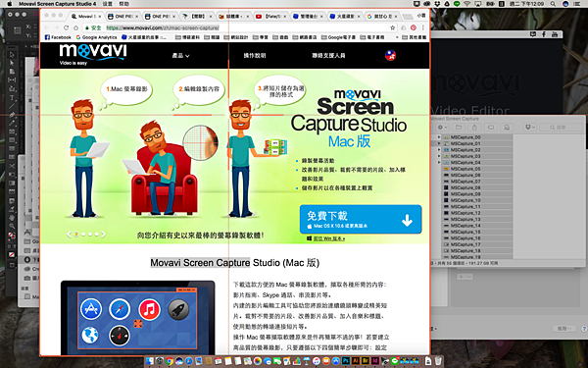
Task: Click the language flag icon in Movavi header
Action: pos(390,56)
